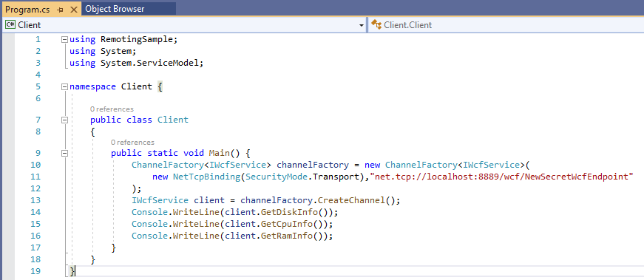Screen dimensions: 644x280
Task: Select the Program.cs tab
Action: point(27,10)
